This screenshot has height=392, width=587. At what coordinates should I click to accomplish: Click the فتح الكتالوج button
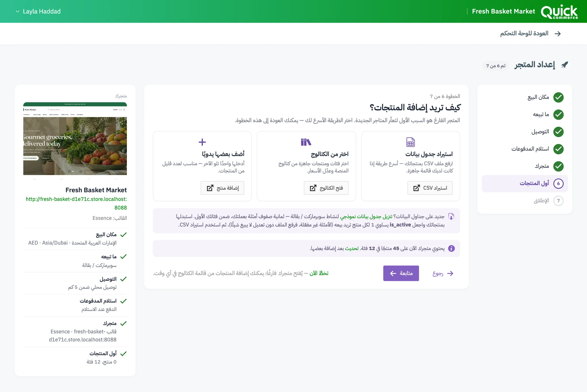click(x=326, y=188)
